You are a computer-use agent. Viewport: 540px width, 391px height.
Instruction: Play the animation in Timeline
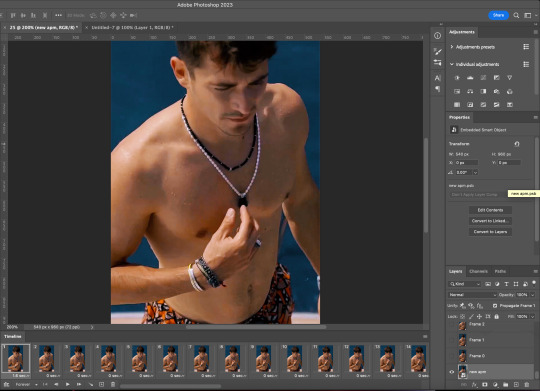click(68, 384)
